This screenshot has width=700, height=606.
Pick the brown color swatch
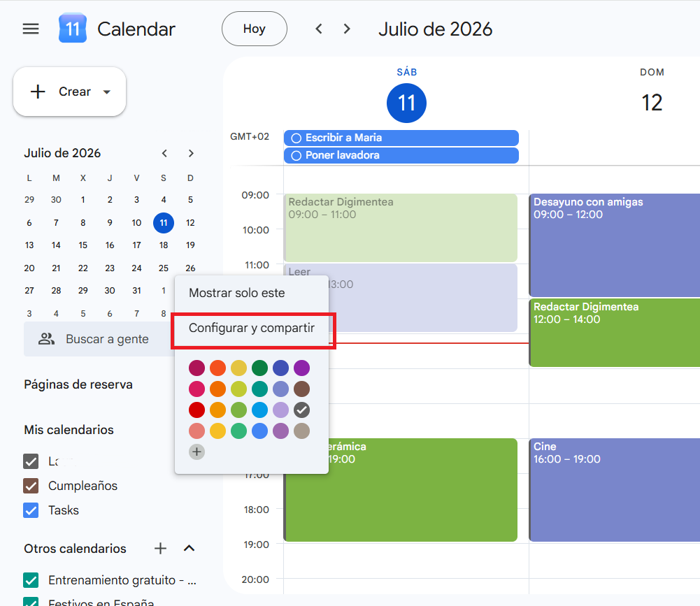(x=302, y=389)
